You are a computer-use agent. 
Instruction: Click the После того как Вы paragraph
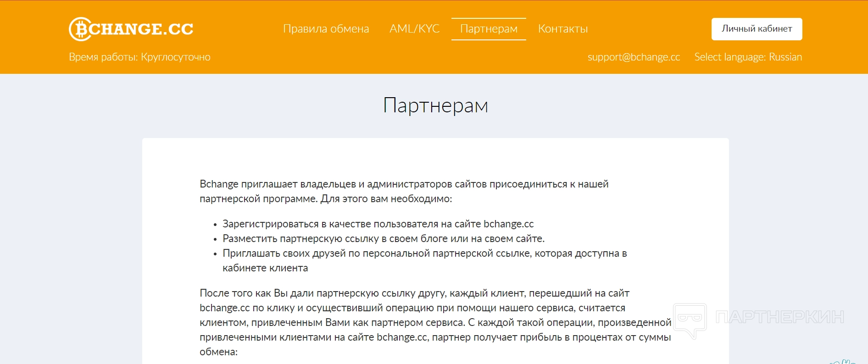coord(435,322)
